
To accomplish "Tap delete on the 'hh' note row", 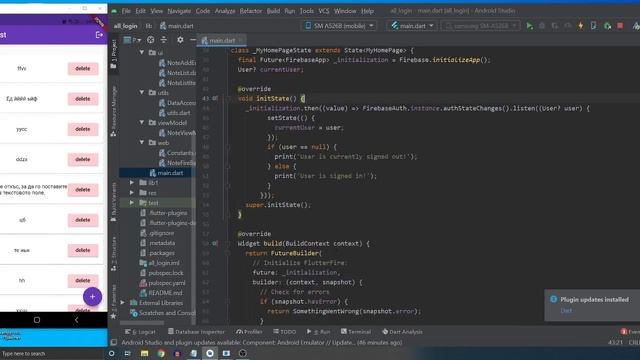I will (83, 280).
